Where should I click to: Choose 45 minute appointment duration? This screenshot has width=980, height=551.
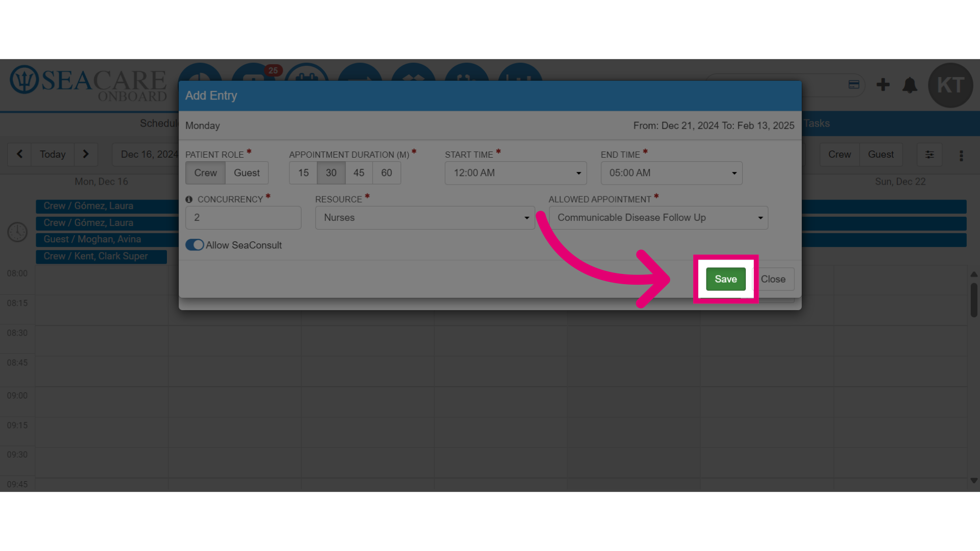click(359, 173)
